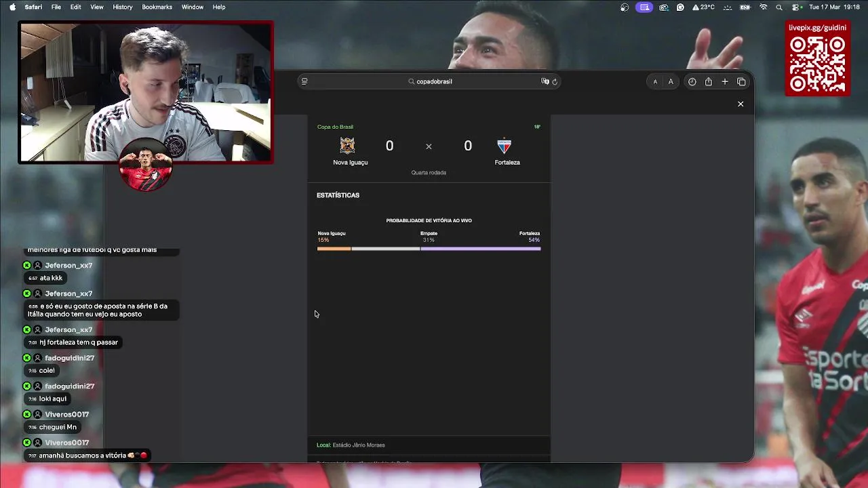The image size is (868, 488).
Task: Click the purple Fortaleza probability bar segment
Action: coord(480,249)
